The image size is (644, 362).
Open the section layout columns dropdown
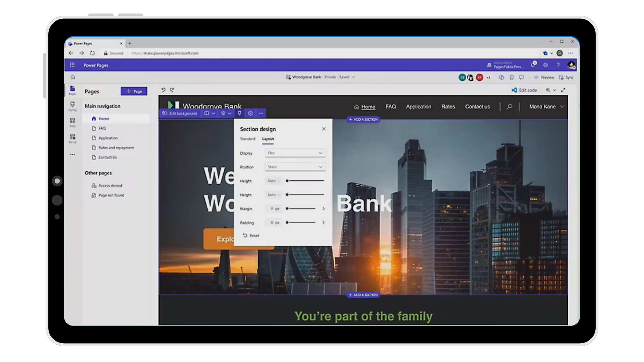[209, 113]
